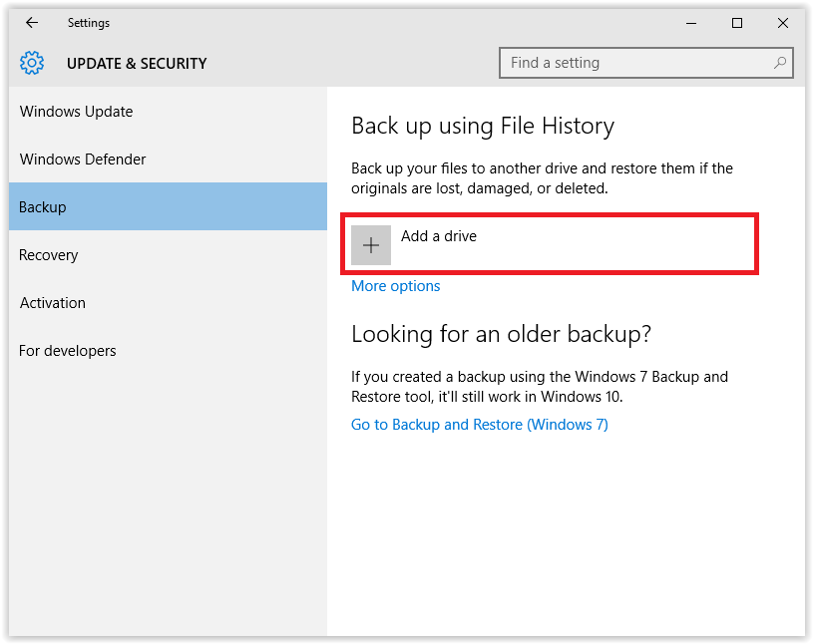813x644 pixels.
Task: Open Go to Backup and Restore (Windows 7)
Action: pyautogui.click(x=480, y=425)
